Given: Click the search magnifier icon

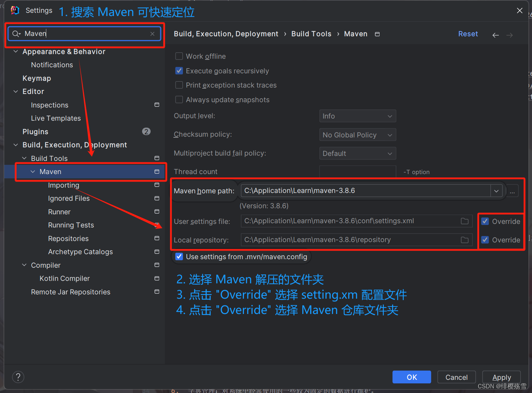Looking at the screenshot, I should (16, 34).
